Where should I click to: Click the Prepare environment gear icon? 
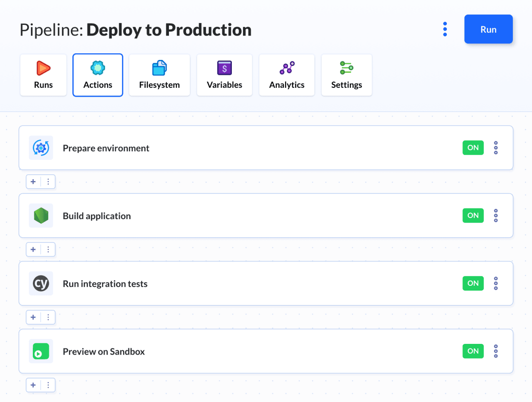[x=41, y=148]
